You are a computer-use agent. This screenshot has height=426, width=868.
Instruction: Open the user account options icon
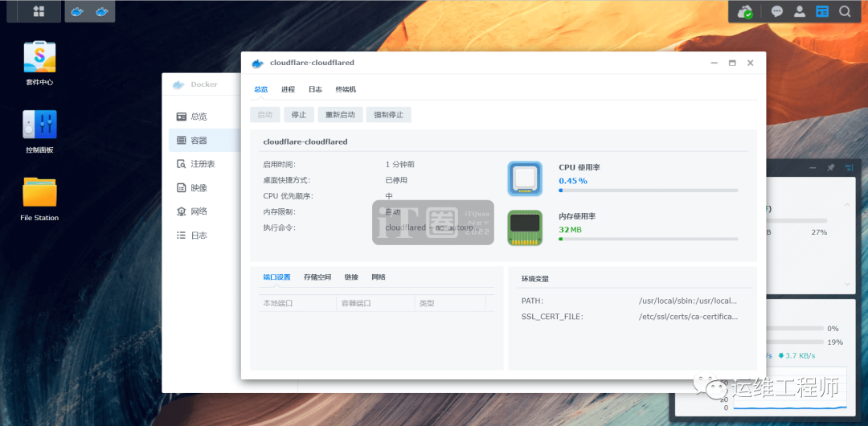(800, 11)
